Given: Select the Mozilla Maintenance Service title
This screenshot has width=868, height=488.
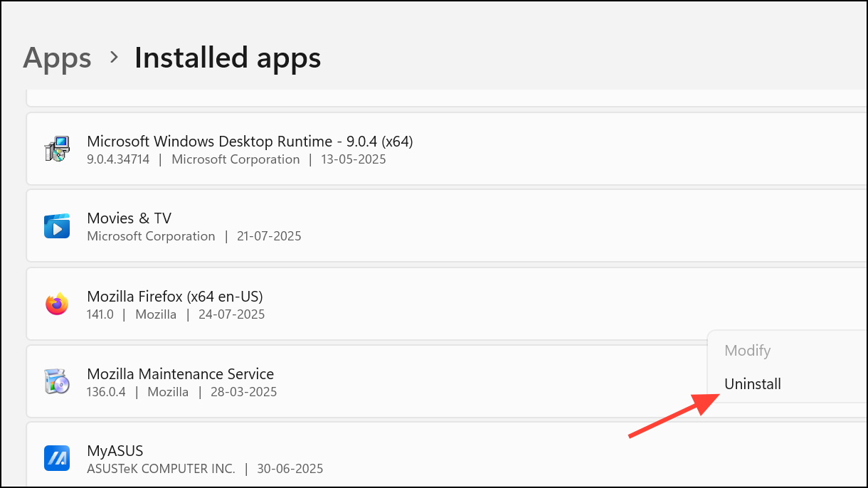Looking at the screenshot, I should click(x=180, y=373).
